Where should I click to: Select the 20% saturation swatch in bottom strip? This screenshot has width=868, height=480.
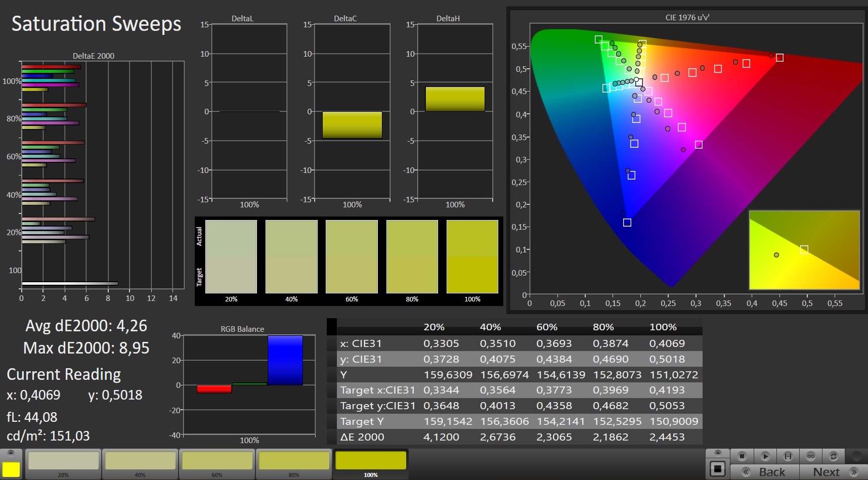[63, 464]
